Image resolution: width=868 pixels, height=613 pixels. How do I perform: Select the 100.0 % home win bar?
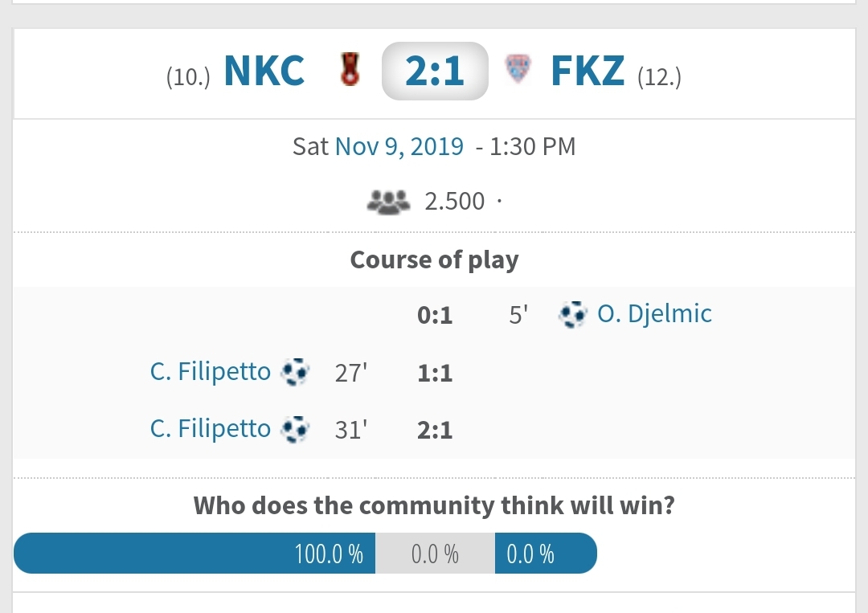point(194,554)
